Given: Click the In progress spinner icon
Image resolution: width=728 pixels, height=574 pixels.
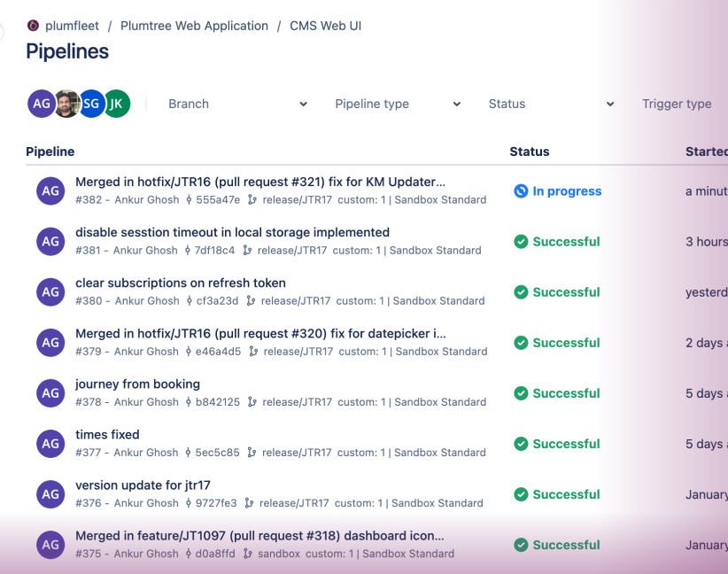Looking at the screenshot, I should (521, 190).
